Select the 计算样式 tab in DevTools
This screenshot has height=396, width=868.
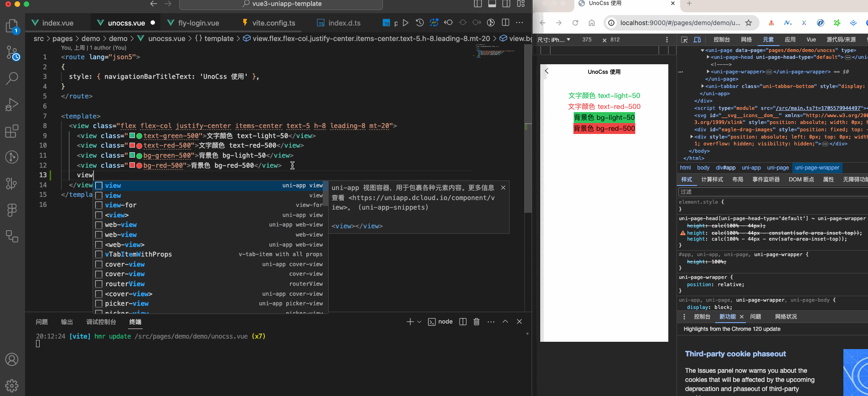coord(712,180)
